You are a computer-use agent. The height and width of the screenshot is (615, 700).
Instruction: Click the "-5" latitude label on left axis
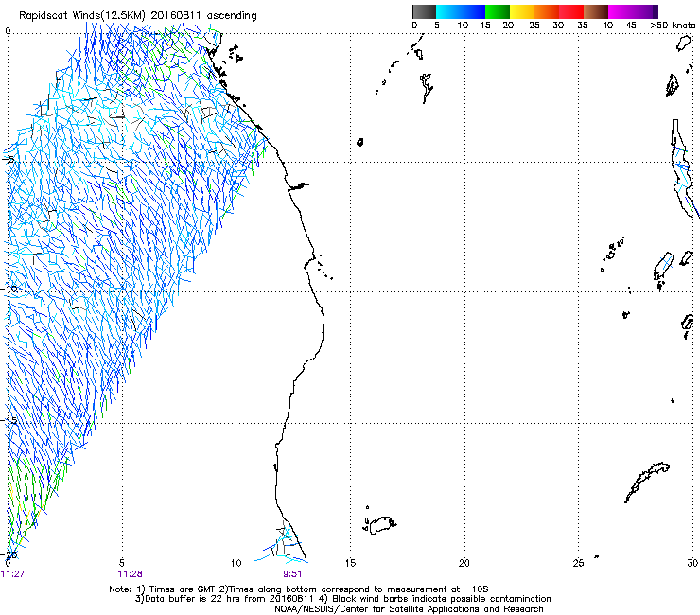[9, 160]
